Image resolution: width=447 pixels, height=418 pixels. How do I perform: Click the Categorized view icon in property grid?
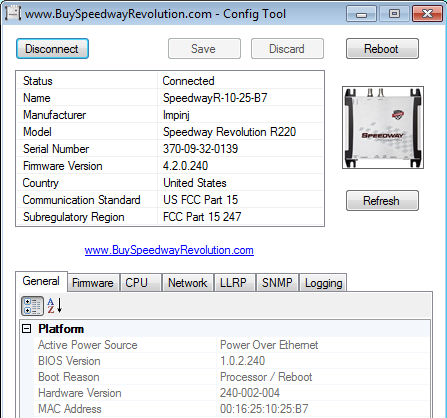tap(32, 306)
